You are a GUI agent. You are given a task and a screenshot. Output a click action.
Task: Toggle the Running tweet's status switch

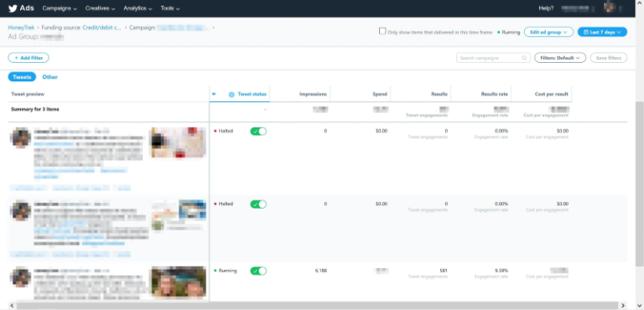tap(258, 271)
